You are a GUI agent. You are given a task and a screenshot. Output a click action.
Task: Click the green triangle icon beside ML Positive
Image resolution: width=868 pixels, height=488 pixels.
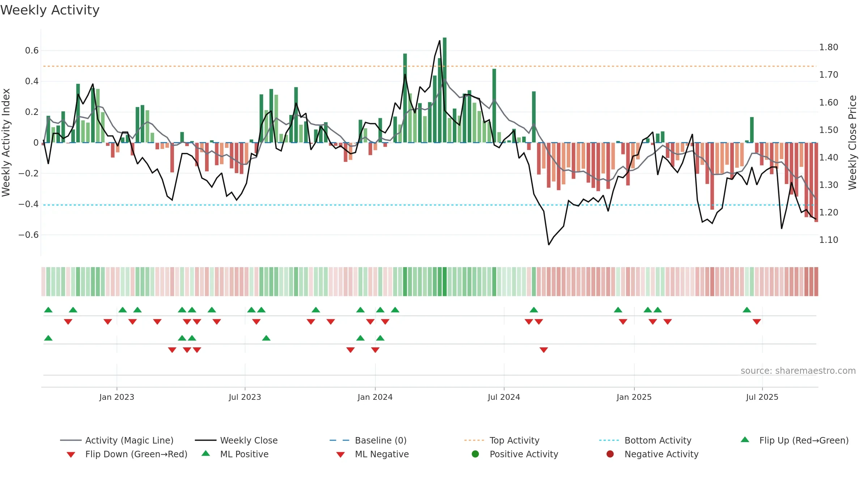click(x=206, y=453)
